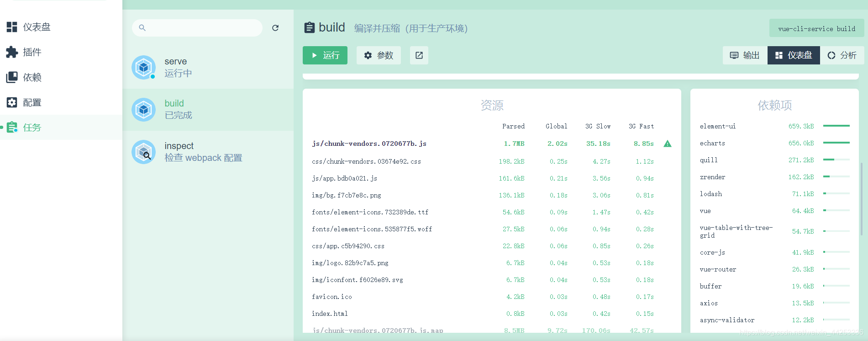The height and width of the screenshot is (341, 868).
Task: Select the serve task entry
Action: pos(208,67)
